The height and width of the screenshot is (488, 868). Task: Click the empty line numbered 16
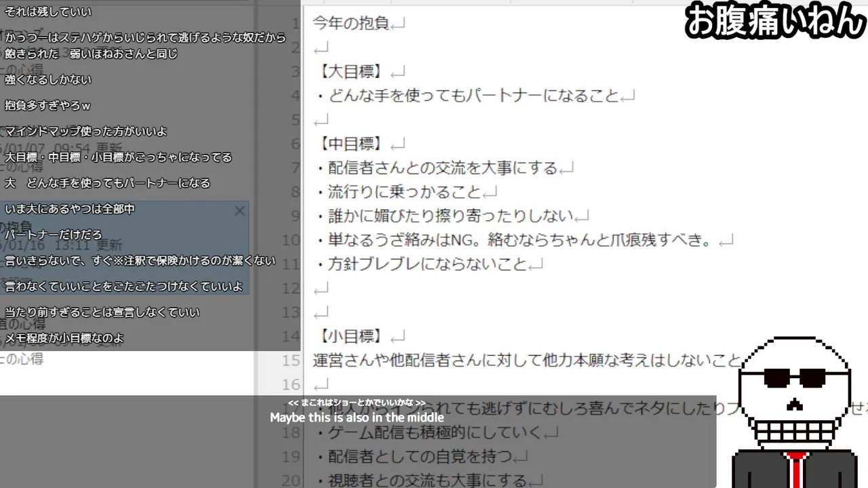(321, 384)
